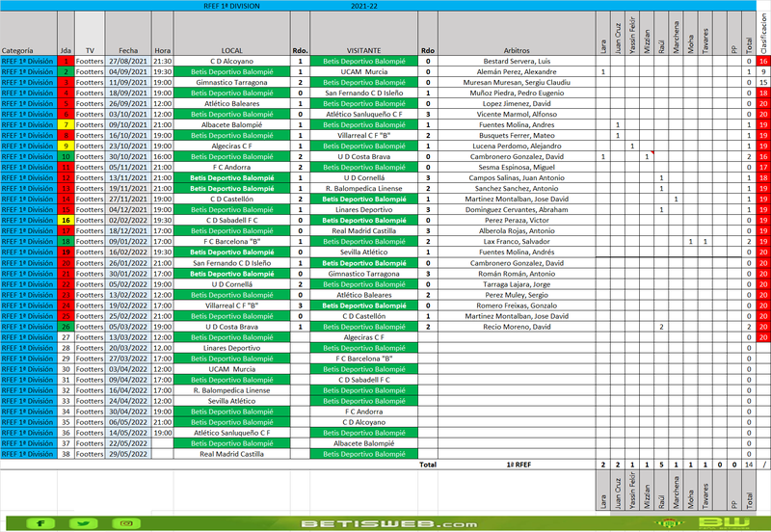771x532 pixels.
Task: Select referee Campos Salinas, Juan Antonio
Action: pos(517,178)
